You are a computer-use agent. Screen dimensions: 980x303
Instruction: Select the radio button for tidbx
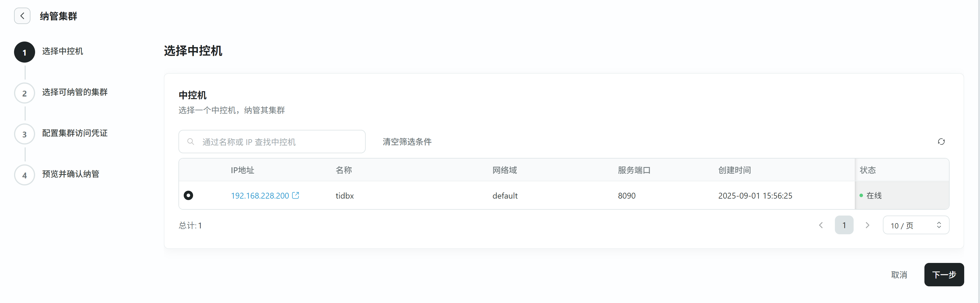click(x=188, y=195)
